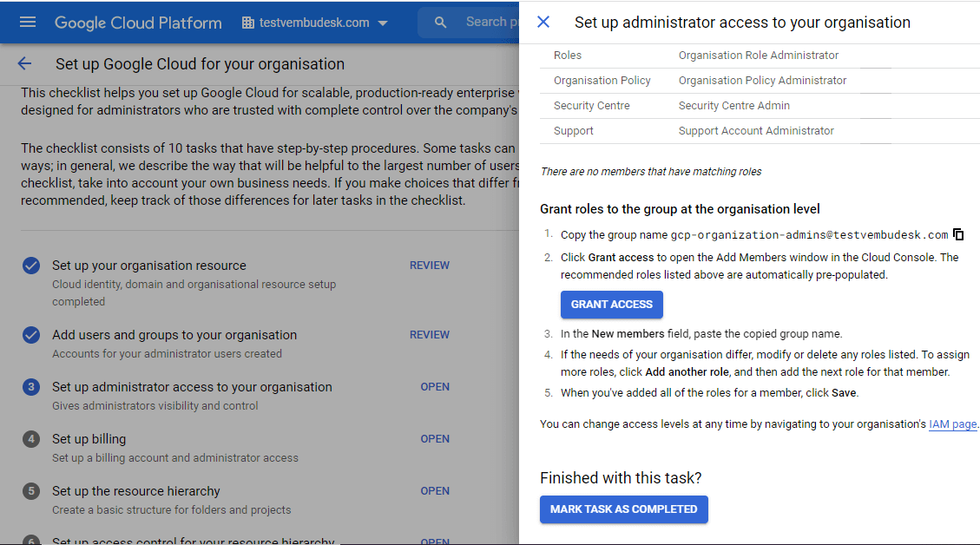Click the 'Finished with this task?' heading

click(x=621, y=478)
